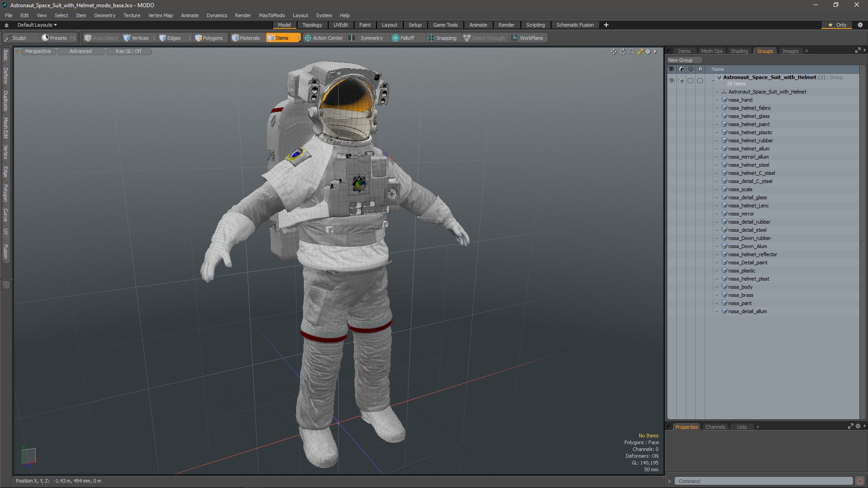Click the orientation cube gizmo in viewport
The width and height of the screenshot is (868, 488).
coord(28,456)
